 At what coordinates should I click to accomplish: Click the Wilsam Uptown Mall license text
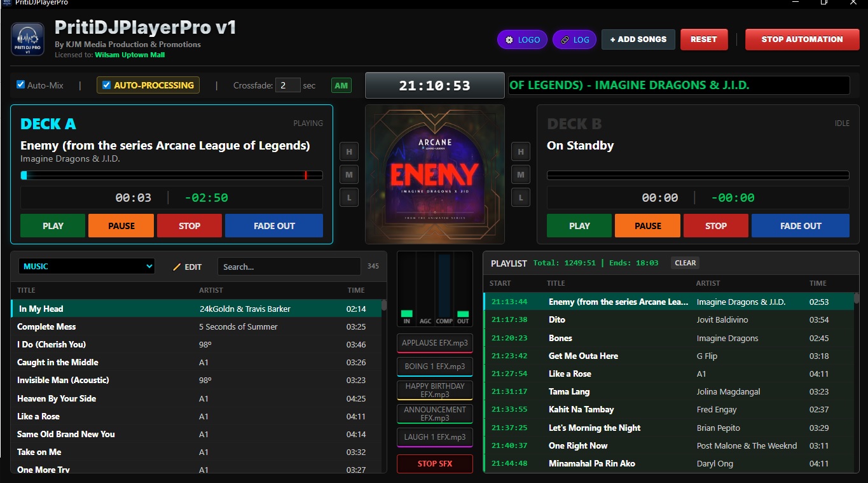pos(130,55)
